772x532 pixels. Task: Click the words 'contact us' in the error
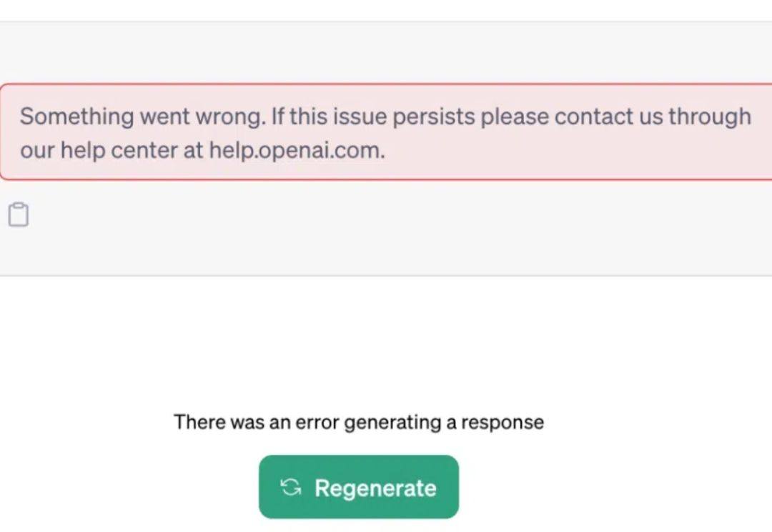[x=608, y=117]
